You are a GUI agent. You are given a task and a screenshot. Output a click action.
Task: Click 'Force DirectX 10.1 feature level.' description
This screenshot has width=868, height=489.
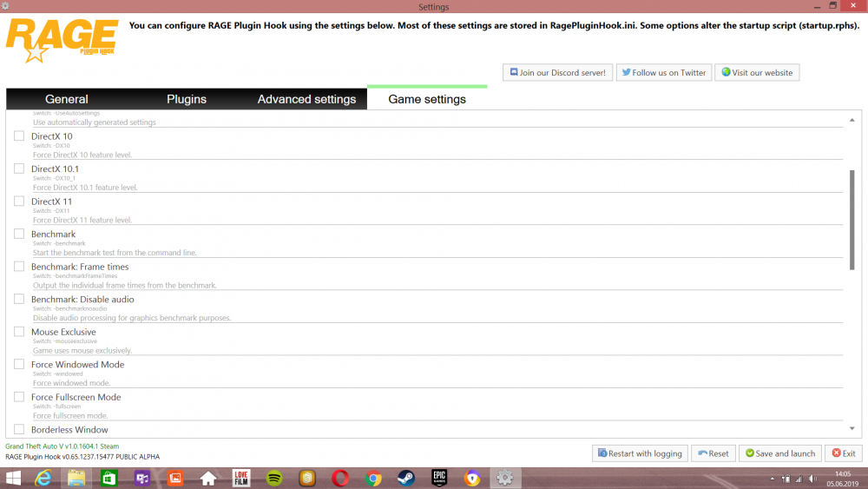click(x=85, y=188)
